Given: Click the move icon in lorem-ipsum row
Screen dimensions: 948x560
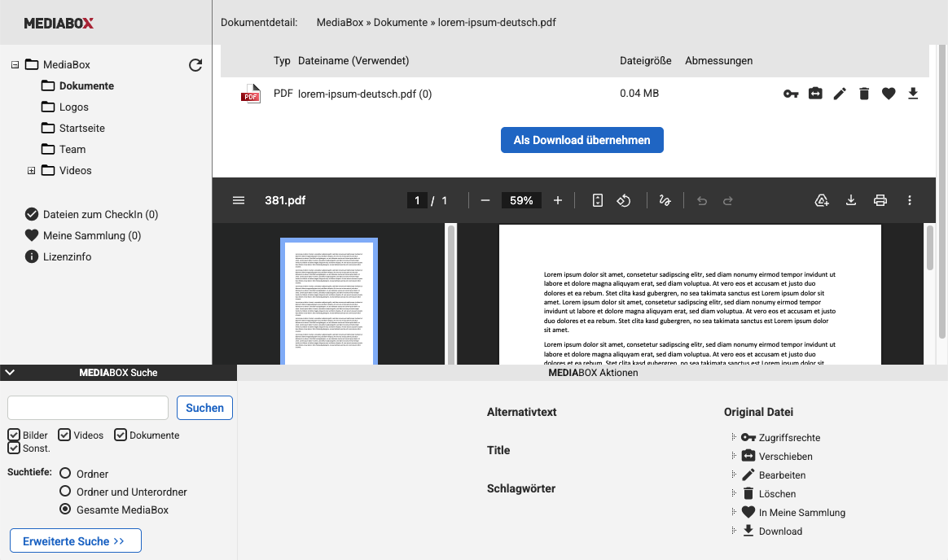Looking at the screenshot, I should tap(815, 94).
